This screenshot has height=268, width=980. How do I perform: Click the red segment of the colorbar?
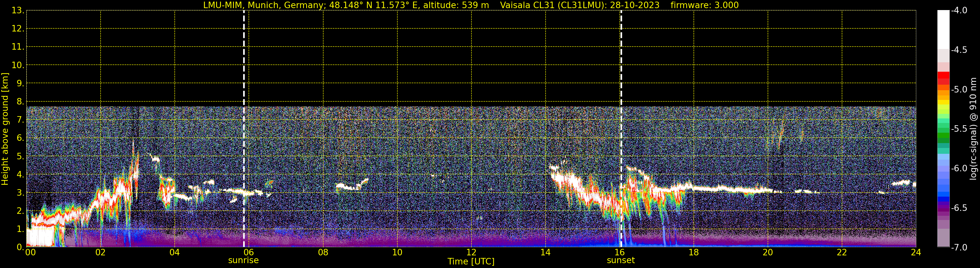point(943,75)
